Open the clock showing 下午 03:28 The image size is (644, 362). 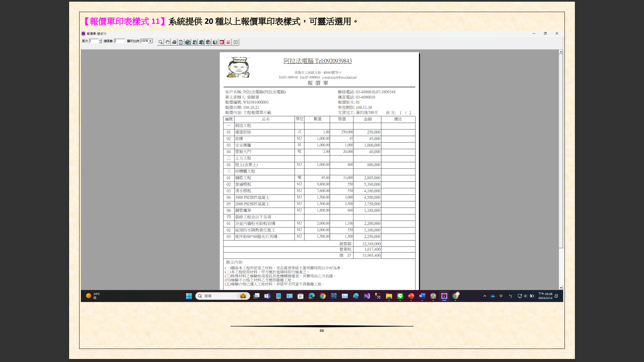pyautogui.click(x=545, y=296)
